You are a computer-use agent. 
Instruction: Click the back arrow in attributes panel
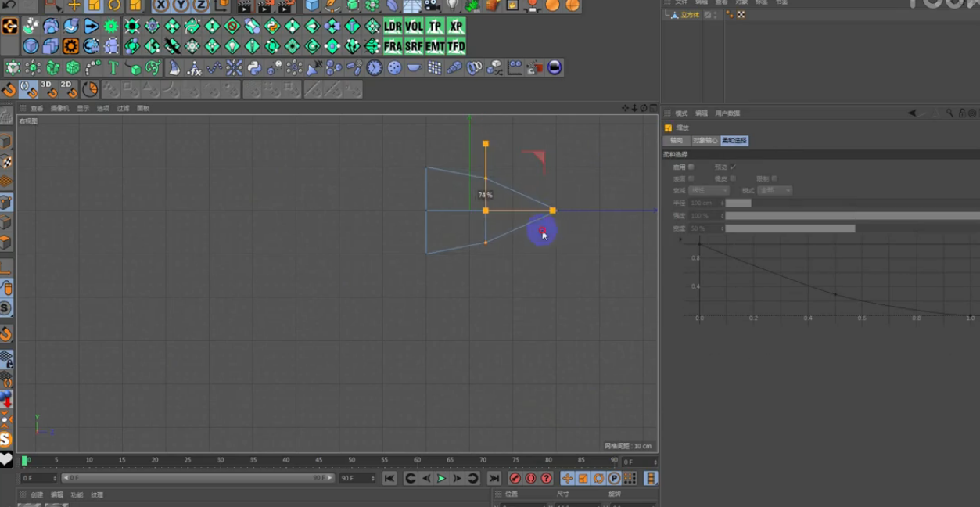[x=912, y=113]
